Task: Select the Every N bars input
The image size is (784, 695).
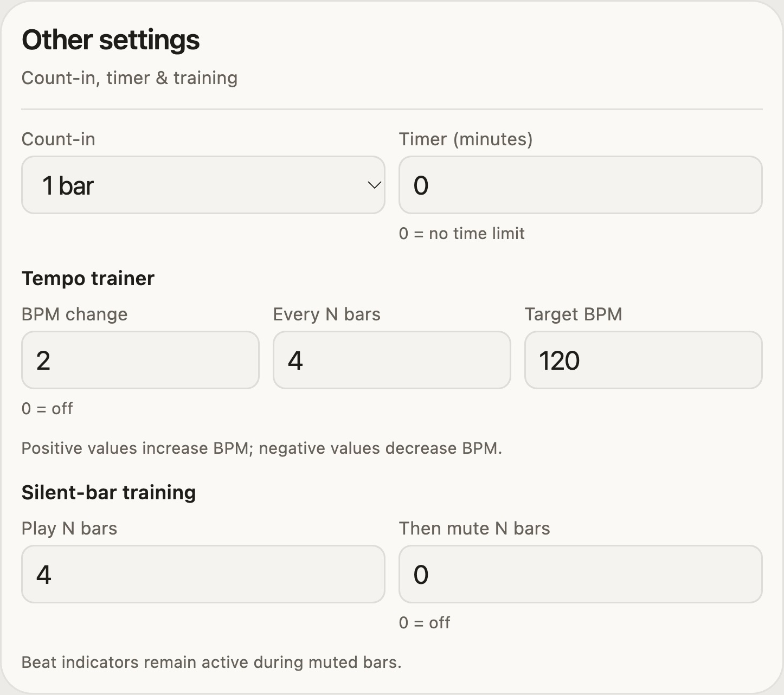Action: [x=392, y=360]
